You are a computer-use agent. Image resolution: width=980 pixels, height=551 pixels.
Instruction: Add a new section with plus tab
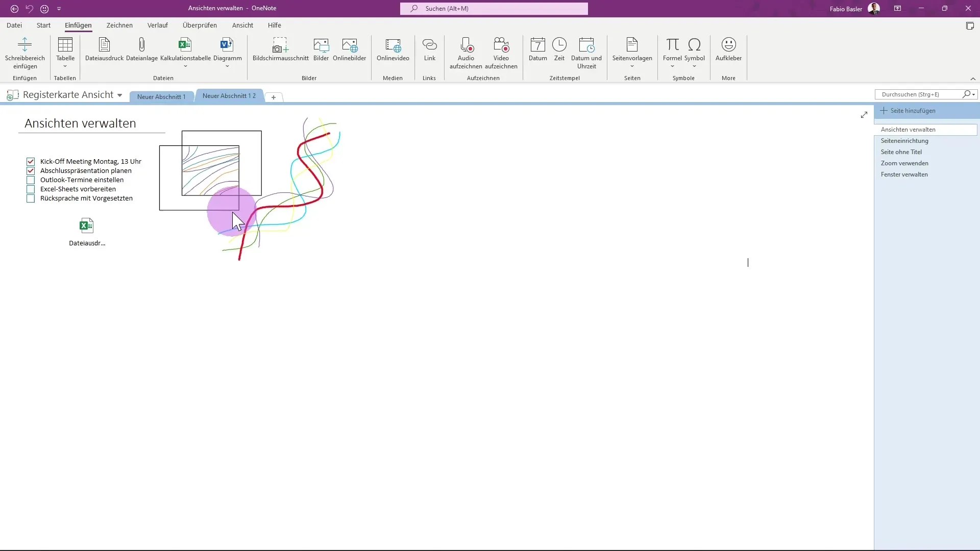274,97
